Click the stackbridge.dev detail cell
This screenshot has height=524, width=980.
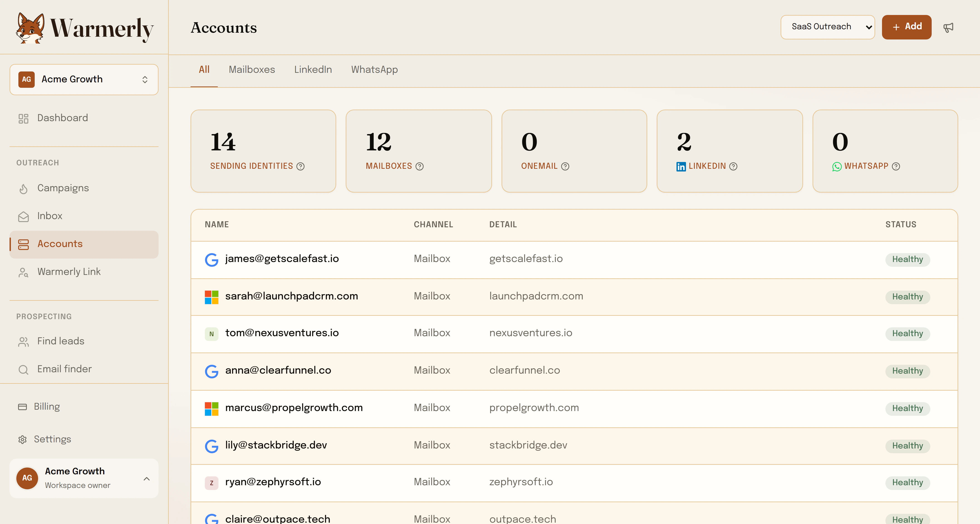click(x=528, y=445)
